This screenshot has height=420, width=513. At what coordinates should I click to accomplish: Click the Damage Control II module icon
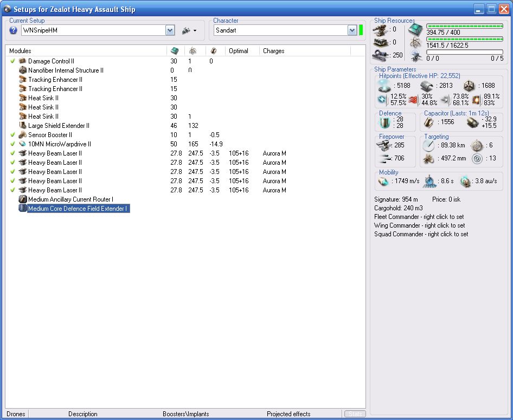pyautogui.click(x=23, y=61)
